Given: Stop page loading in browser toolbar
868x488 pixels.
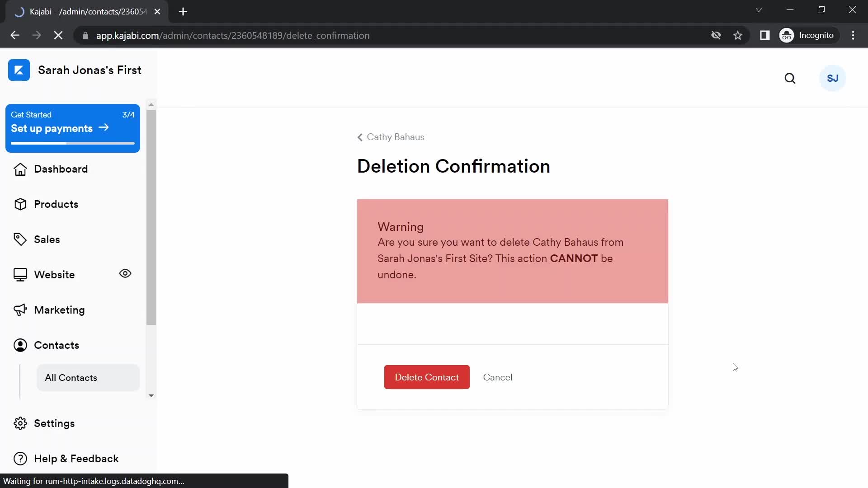Looking at the screenshot, I should point(58,35).
